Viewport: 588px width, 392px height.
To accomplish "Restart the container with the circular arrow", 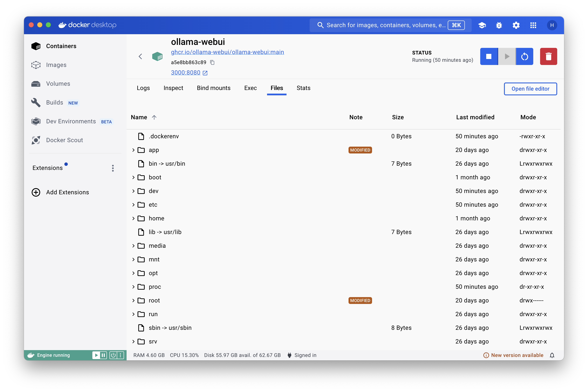I will tap(524, 56).
